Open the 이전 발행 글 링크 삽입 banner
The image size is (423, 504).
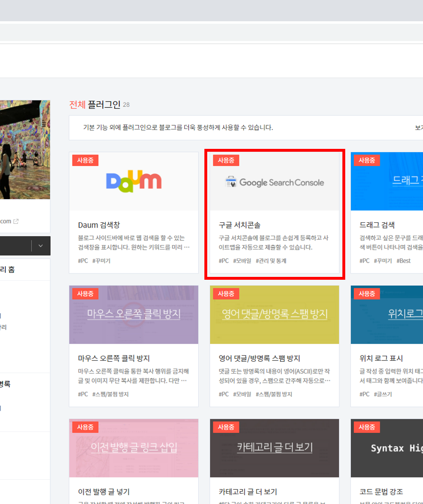pos(134,448)
